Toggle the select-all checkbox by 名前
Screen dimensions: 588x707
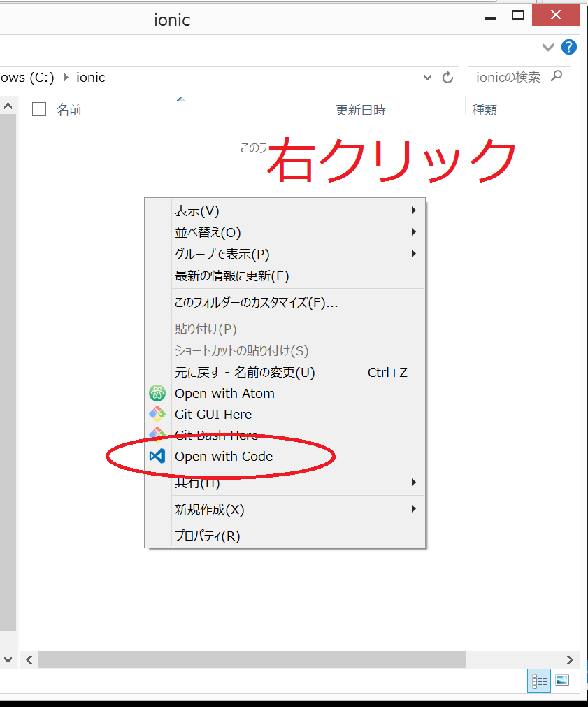[x=40, y=109]
